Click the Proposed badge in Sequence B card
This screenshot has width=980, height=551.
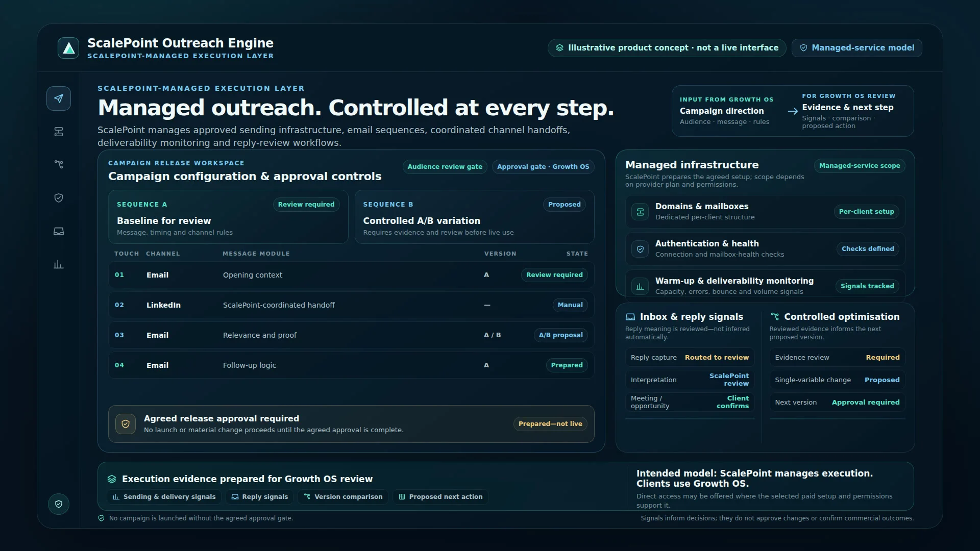(x=565, y=205)
